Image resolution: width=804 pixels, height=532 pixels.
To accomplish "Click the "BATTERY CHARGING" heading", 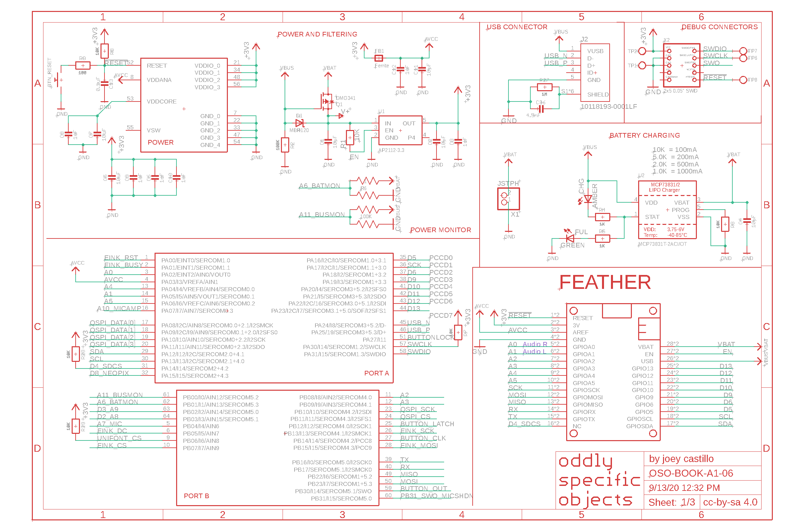I will (644, 135).
